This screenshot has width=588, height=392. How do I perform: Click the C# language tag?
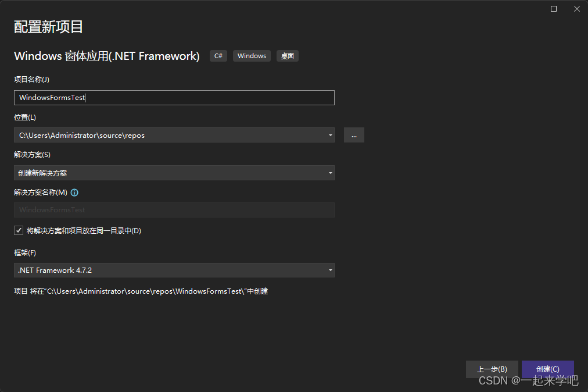click(x=218, y=56)
